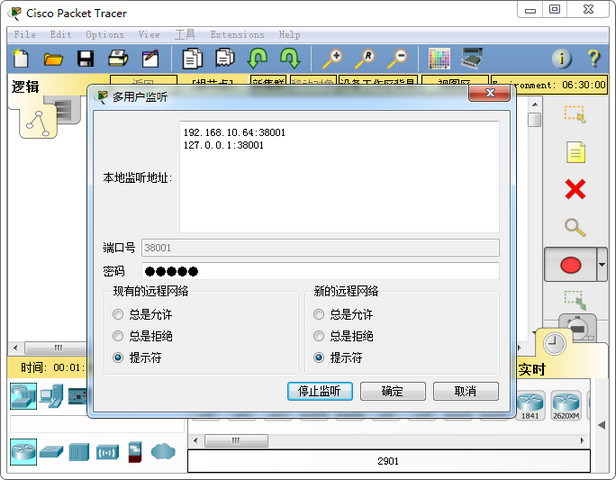Open a file with the folder icon
This screenshot has height=480, width=616.
[x=53, y=59]
